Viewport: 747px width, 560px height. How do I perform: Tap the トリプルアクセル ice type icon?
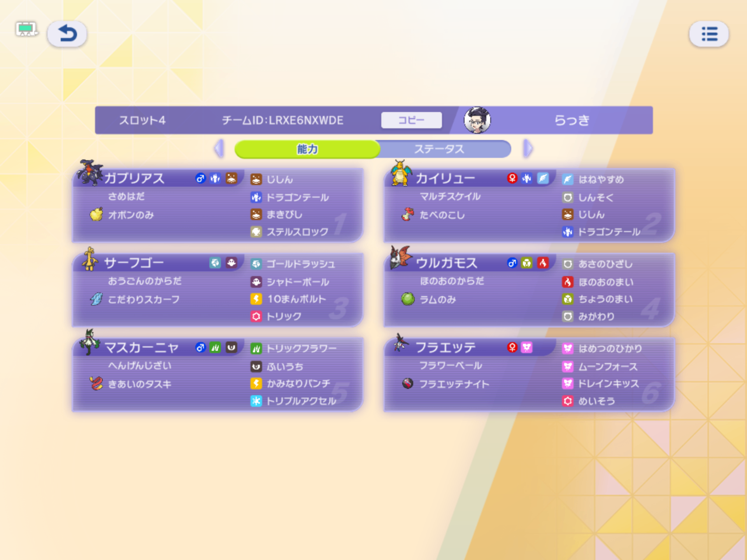click(x=256, y=401)
